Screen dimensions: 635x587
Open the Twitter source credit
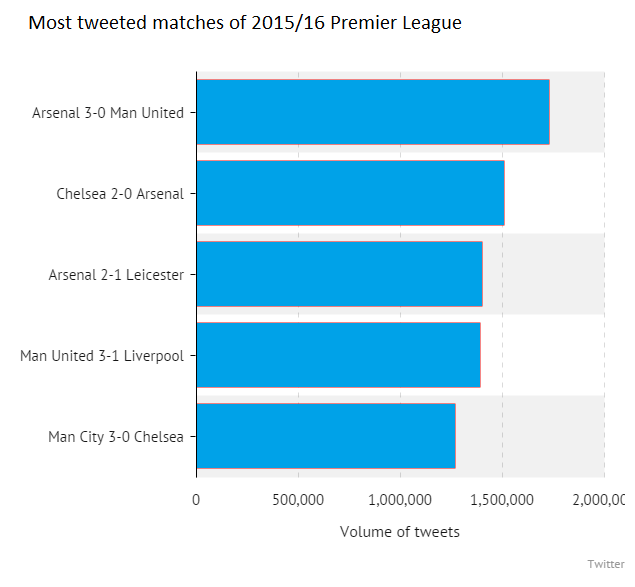pyautogui.click(x=605, y=564)
